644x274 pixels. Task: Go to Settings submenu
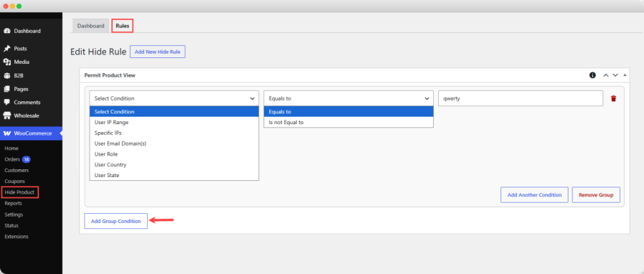pos(14,214)
